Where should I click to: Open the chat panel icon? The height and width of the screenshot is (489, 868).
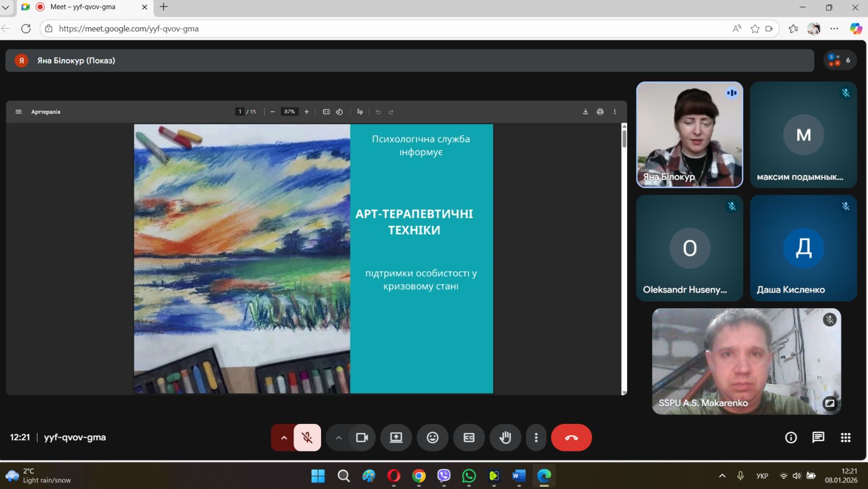pos(818,437)
